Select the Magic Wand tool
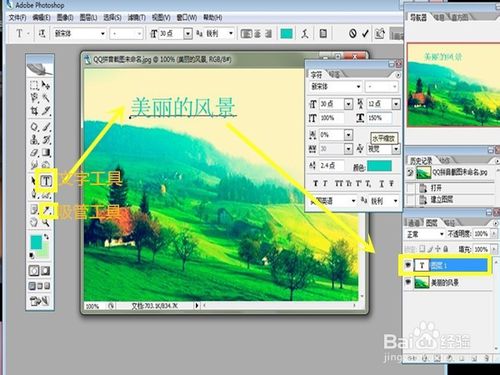Viewport: 500px width, 375px height. [x=46, y=98]
